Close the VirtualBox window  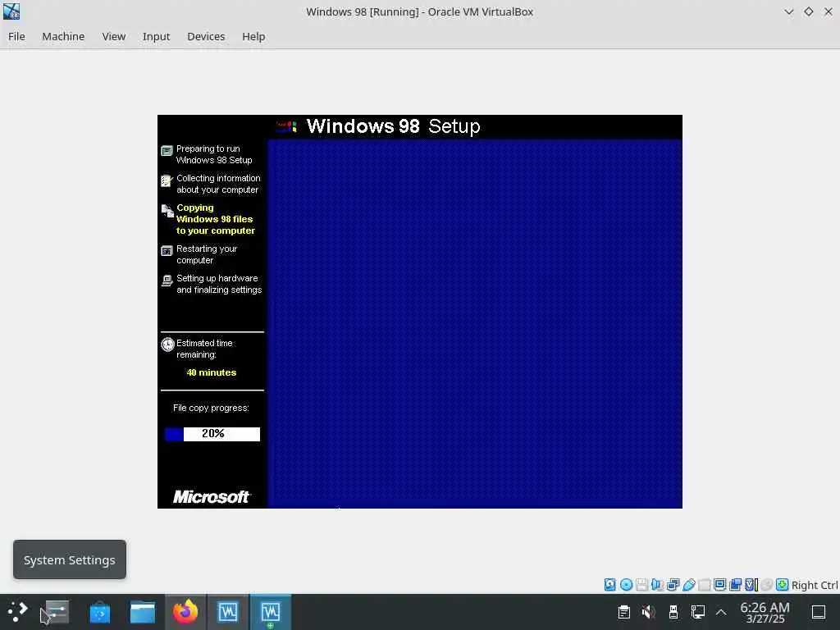tap(829, 11)
